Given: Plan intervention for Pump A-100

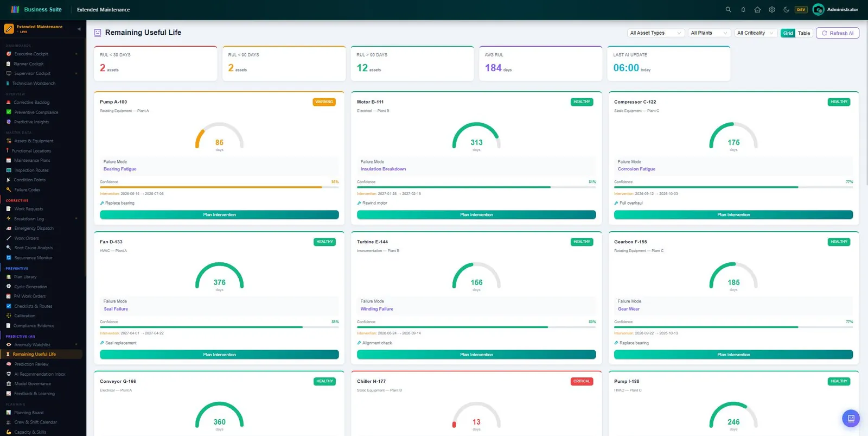Looking at the screenshot, I should [x=219, y=215].
